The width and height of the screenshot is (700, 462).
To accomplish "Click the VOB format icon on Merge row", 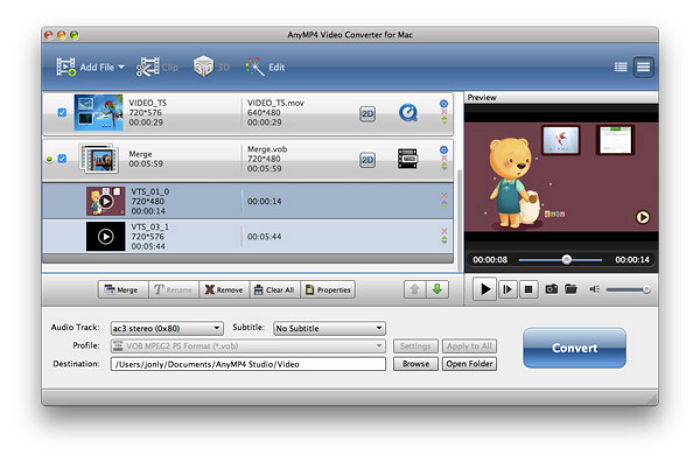I will coord(407,159).
